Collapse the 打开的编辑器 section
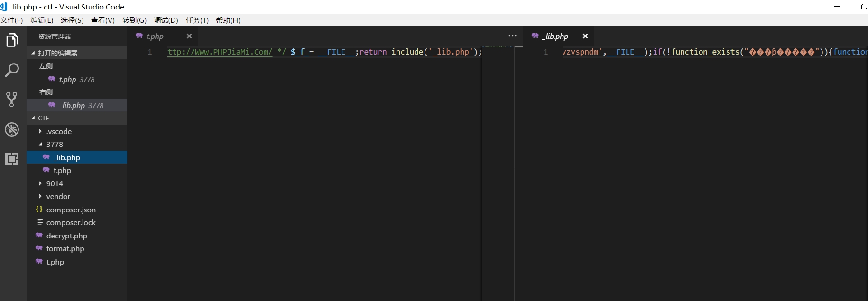868x301 pixels. (77, 53)
